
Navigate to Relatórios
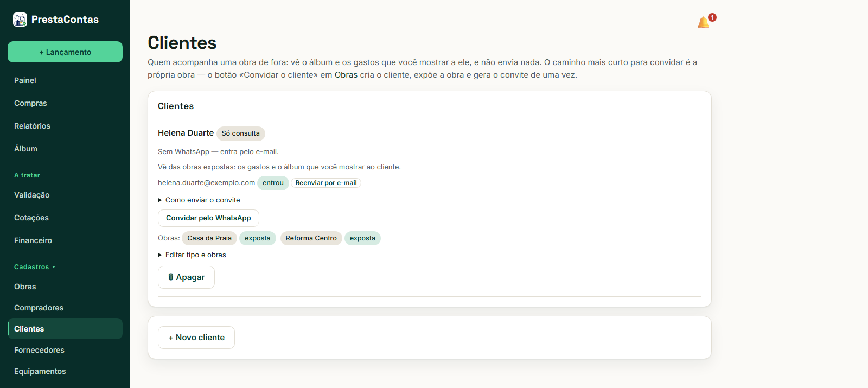[x=65, y=126]
